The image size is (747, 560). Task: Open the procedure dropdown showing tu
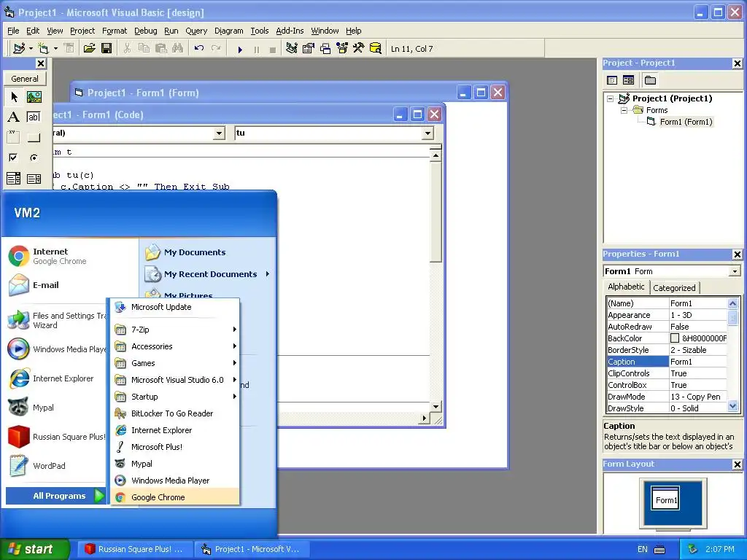point(427,133)
